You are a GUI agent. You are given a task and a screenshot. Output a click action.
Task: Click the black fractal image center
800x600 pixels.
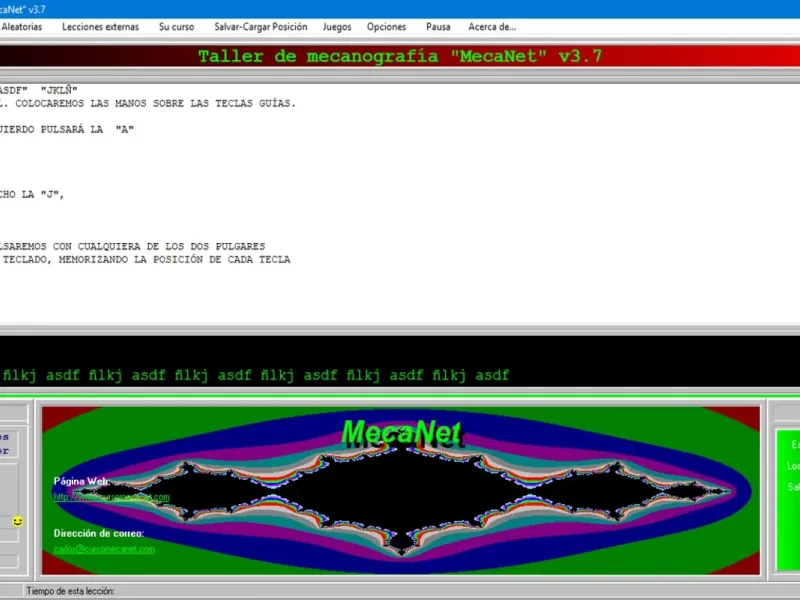click(x=402, y=492)
